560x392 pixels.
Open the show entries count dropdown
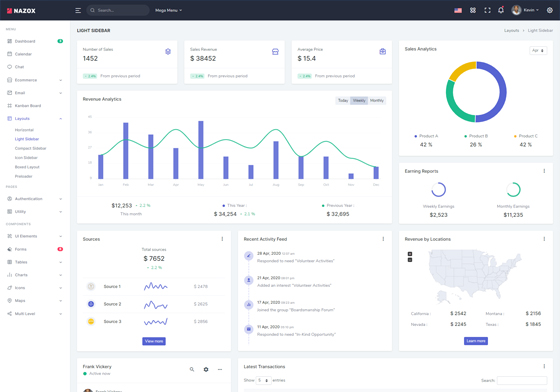click(263, 380)
